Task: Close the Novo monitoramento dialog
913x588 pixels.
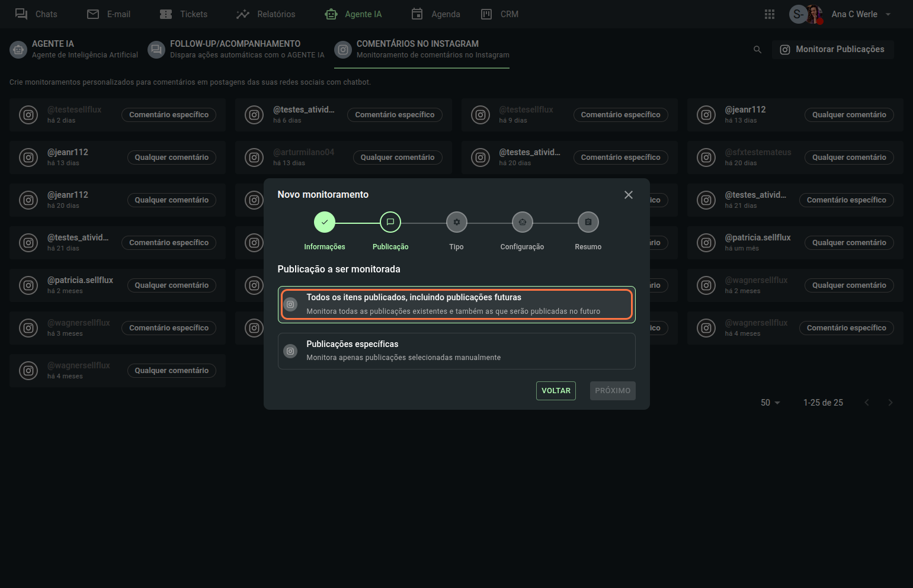Action: [x=628, y=195]
